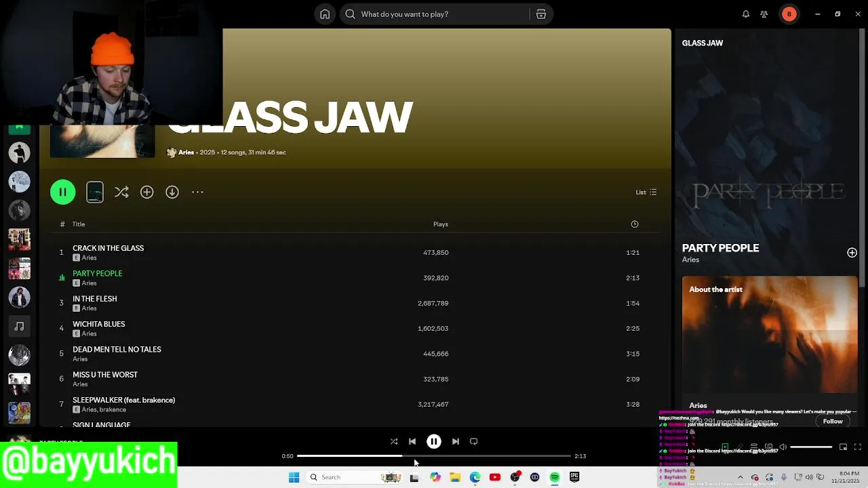Click album preview thumbnail next to green pause
This screenshot has height=488, width=868.
(95, 192)
